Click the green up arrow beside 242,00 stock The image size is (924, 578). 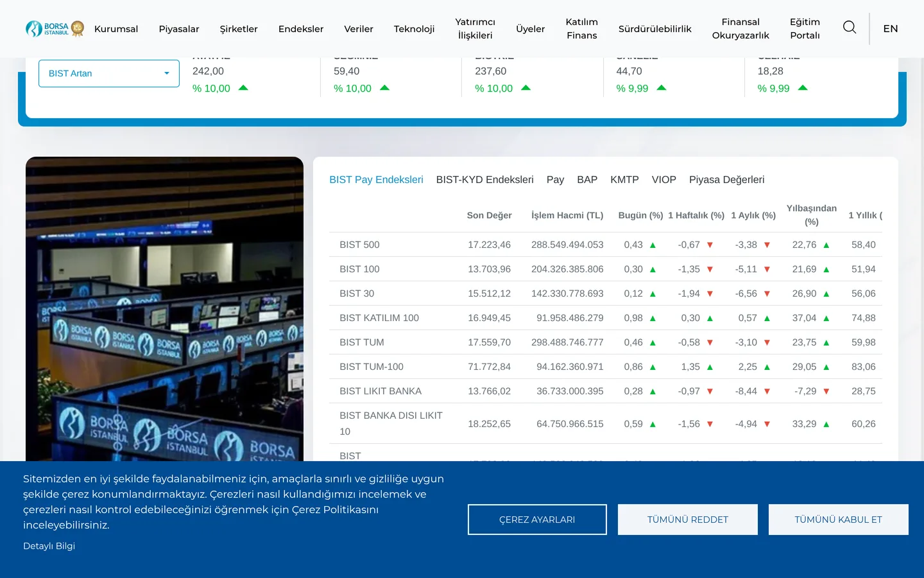(243, 88)
